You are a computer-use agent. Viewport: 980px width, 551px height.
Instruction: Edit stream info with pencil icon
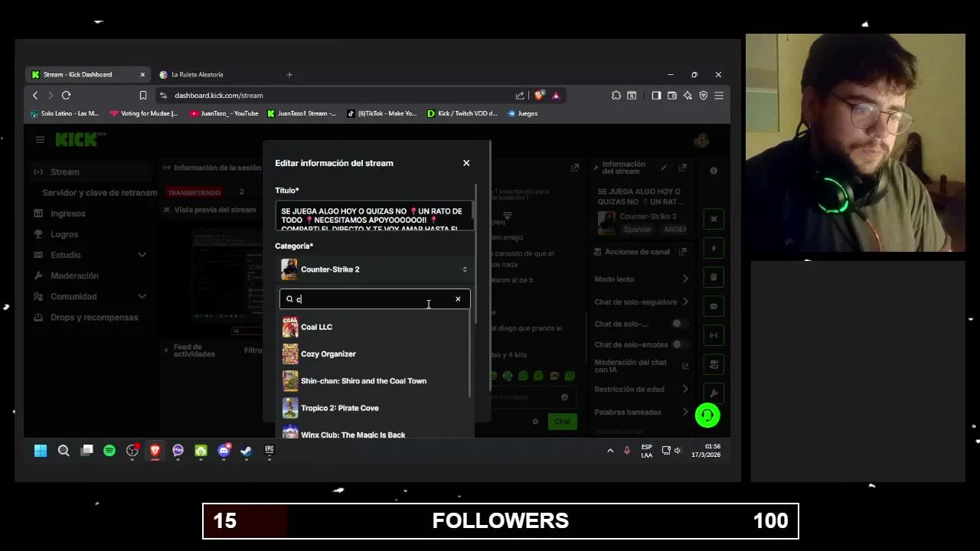[664, 167]
